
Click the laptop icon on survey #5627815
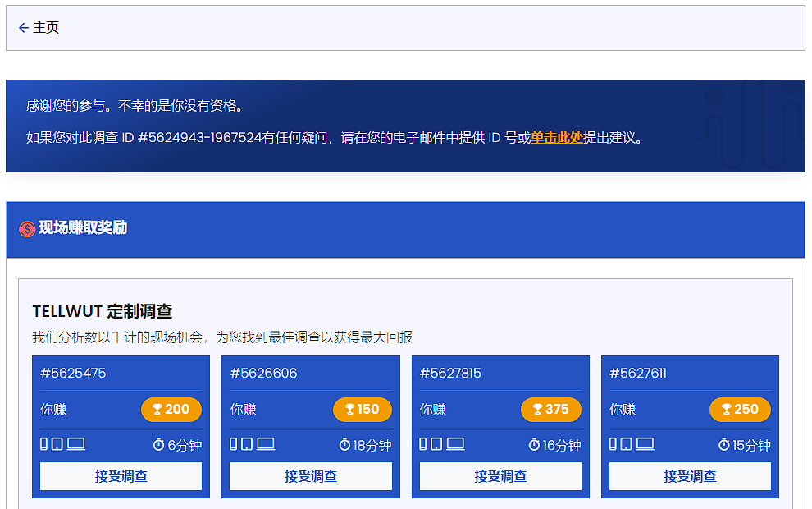point(456,443)
